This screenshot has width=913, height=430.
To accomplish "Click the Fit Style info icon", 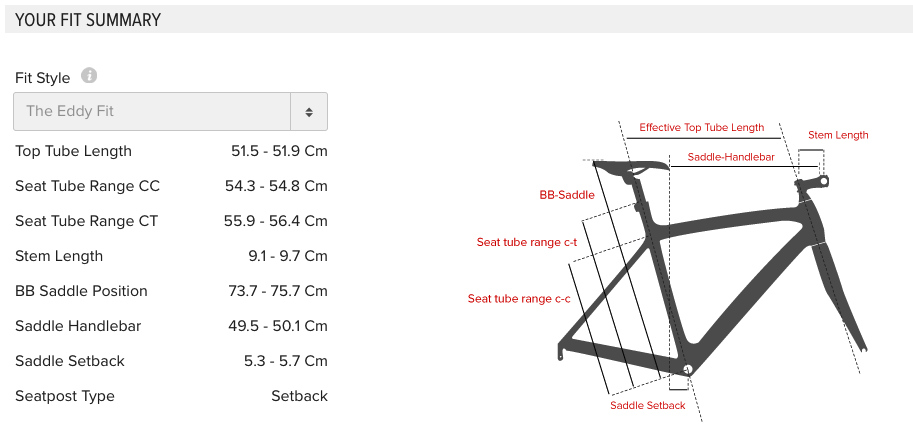I will 89,76.
